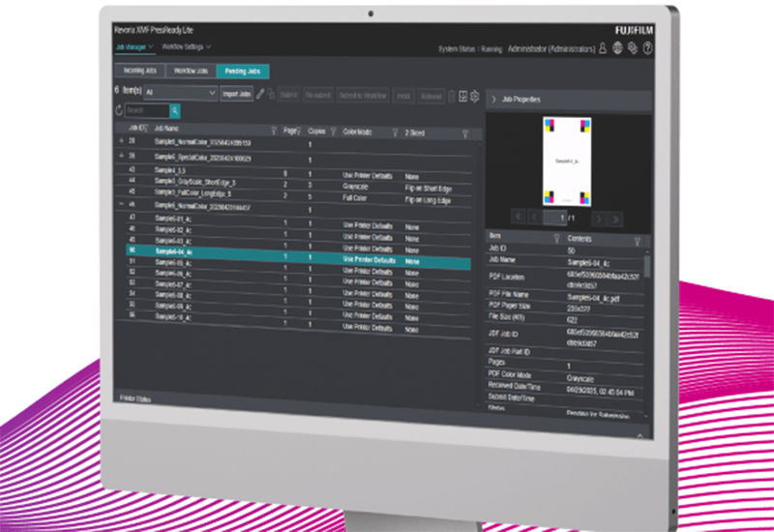Collapse the expanded job 46 group
774x532 pixels.
point(121,205)
